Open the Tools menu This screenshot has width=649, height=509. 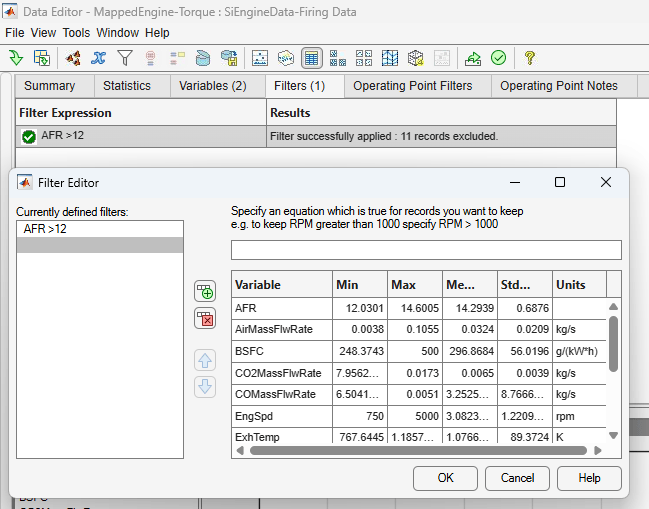tap(76, 33)
